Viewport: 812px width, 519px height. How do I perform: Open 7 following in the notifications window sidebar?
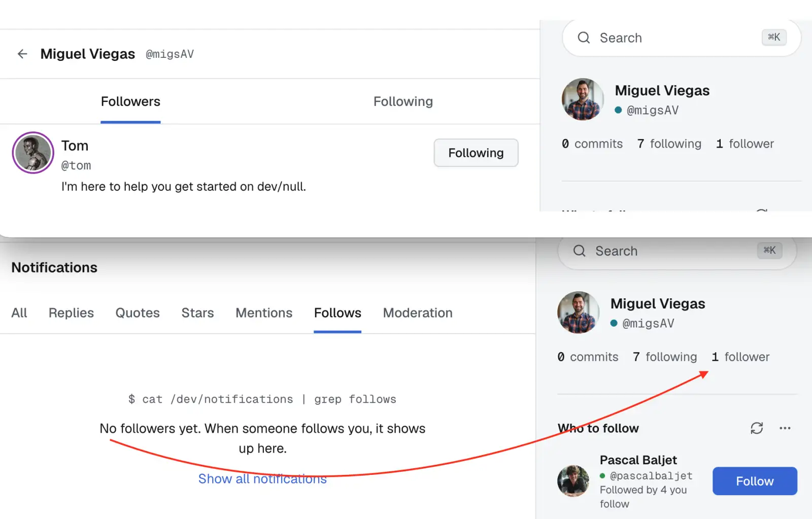(x=665, y=357)
